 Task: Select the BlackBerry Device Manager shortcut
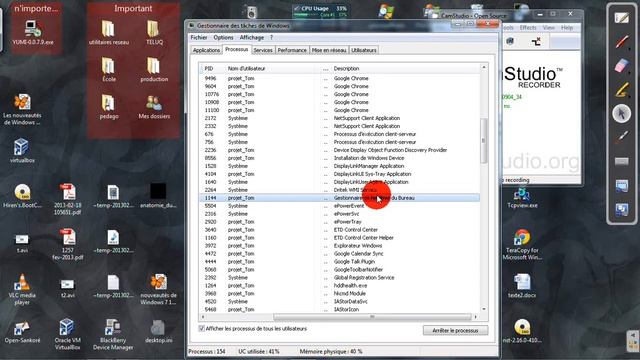(x=113, y=335)
